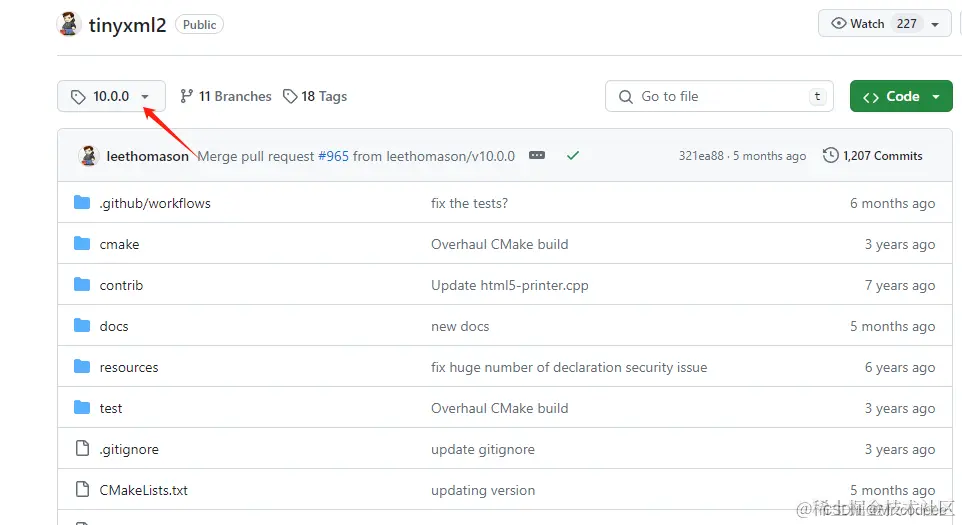962x525 pixels.
Task: Open 'update gitignore' commit message
Action: (x=483, y=450)
